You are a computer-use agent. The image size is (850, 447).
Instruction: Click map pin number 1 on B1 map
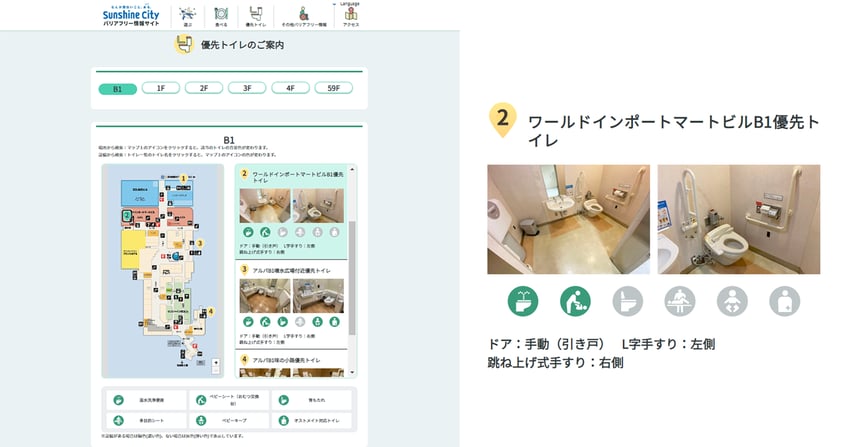184,178
